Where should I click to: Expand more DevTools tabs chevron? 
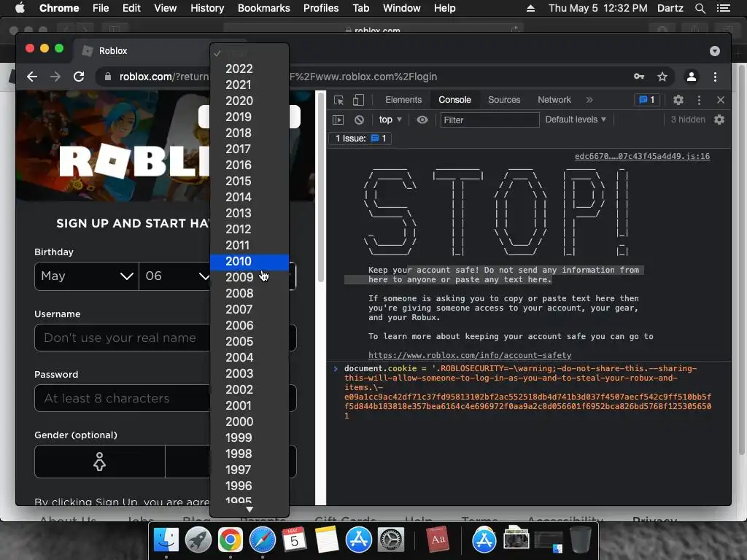[589, 100]
